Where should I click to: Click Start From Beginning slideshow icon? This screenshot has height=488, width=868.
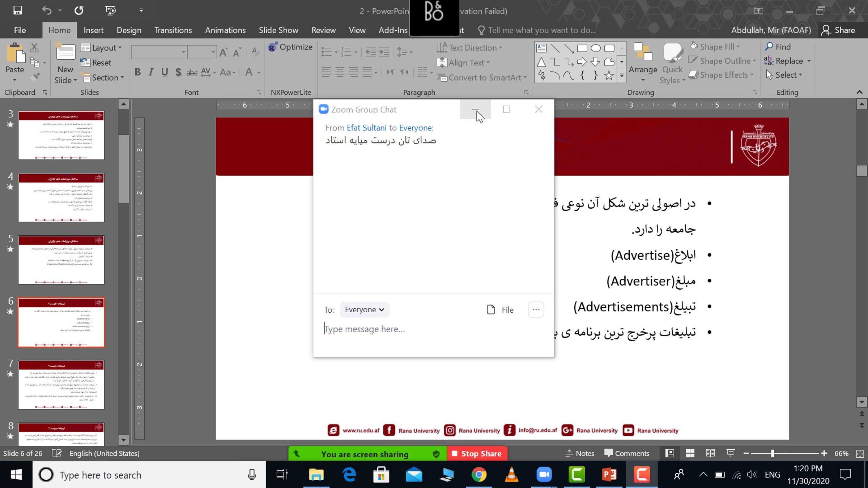tap(110, 10)
